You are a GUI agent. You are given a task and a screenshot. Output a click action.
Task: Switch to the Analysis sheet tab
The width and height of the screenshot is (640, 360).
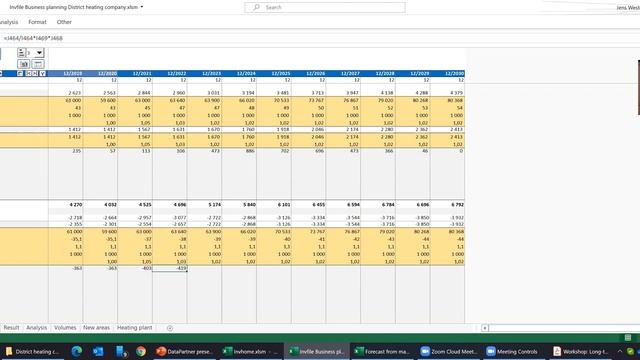(x=36, y=328)
